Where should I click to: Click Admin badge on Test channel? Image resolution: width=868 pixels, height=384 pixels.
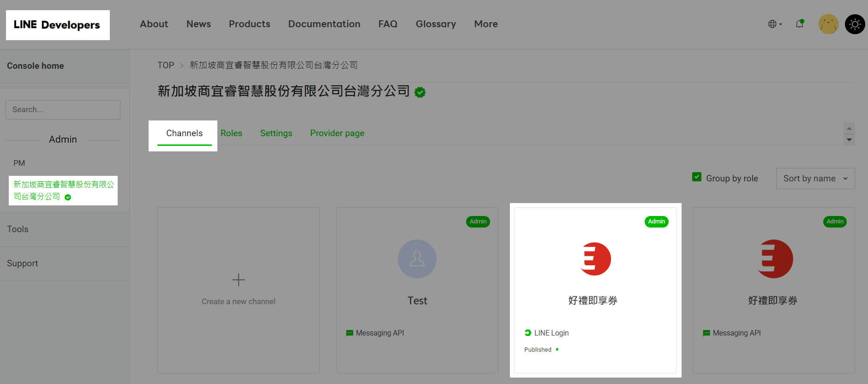[478, 222]
